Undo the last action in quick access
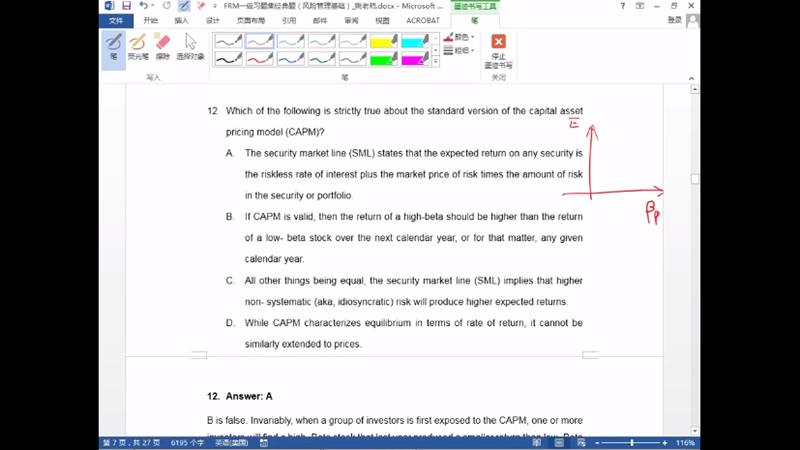800x450 pixels. pyautogui.click(x=143, y=6)
